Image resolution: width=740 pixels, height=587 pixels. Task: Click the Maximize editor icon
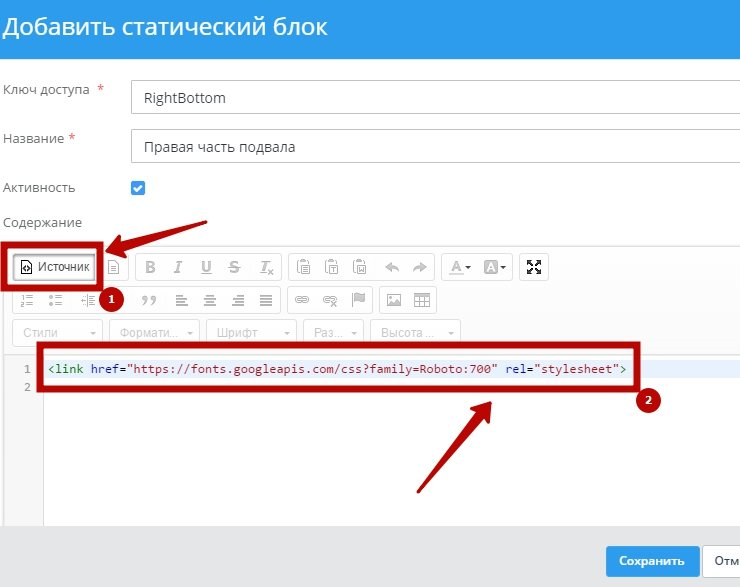(534, 267)
